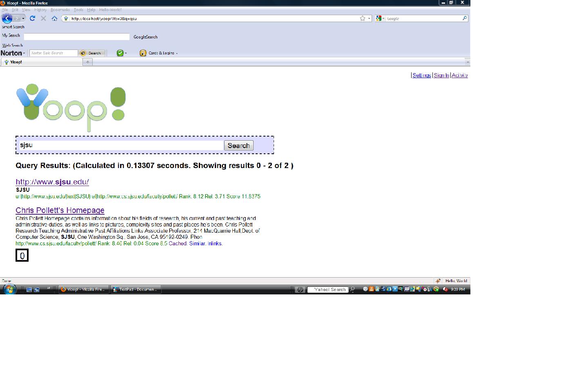Click the Yioop site icon in address bar
The image size is (588, 368).
pos(66,18)
